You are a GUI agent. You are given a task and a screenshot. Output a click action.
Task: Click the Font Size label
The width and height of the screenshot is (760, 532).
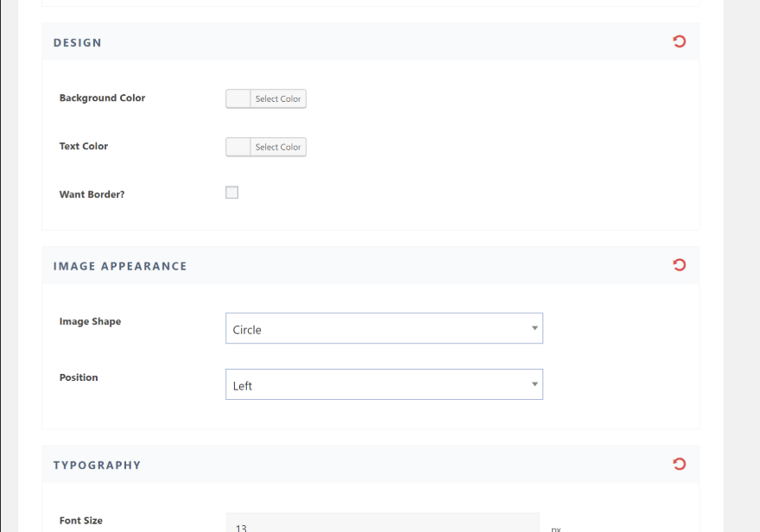point(81,521)
